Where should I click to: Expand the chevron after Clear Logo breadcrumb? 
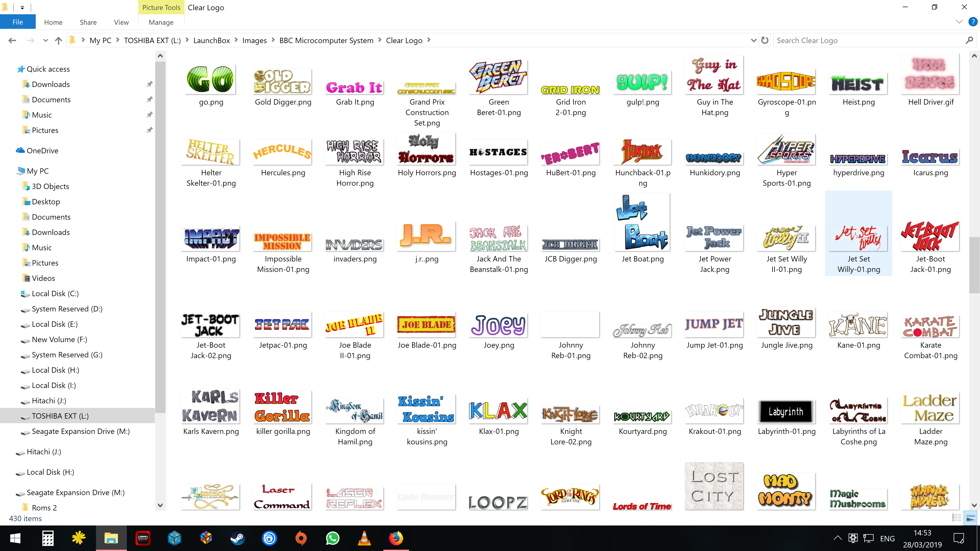(x=429, y=40)
